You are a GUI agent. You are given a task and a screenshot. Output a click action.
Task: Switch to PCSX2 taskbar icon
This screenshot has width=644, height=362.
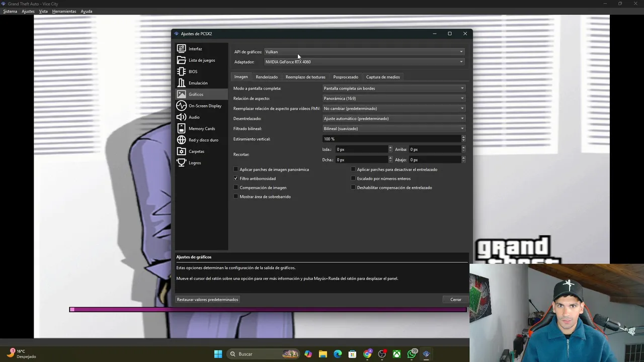pos(426,354)
